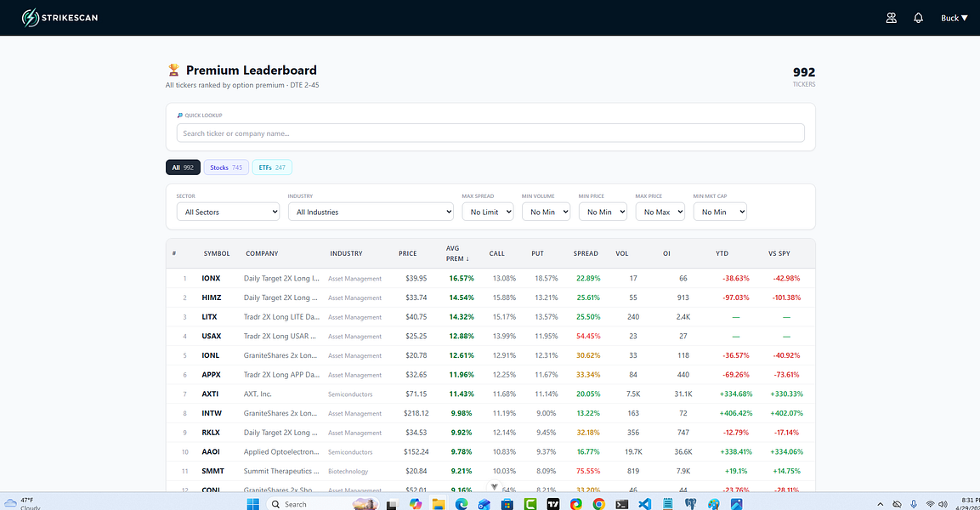This screenshot has width=980, height=510.
Task: Click the +406.42% YTD value
Action: coord(736,414)
